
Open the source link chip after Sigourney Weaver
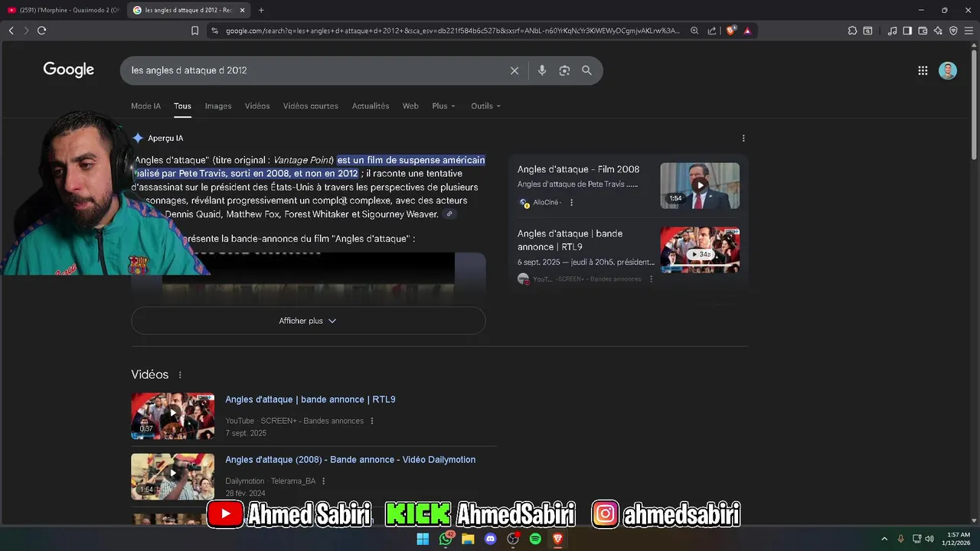click(450, 214)
